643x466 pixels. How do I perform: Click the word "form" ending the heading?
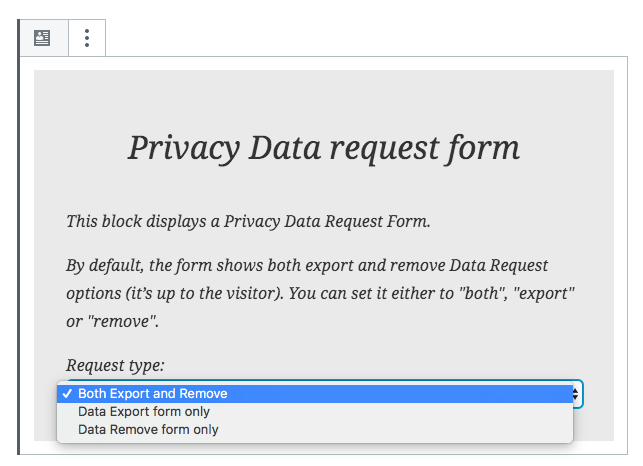483,148
